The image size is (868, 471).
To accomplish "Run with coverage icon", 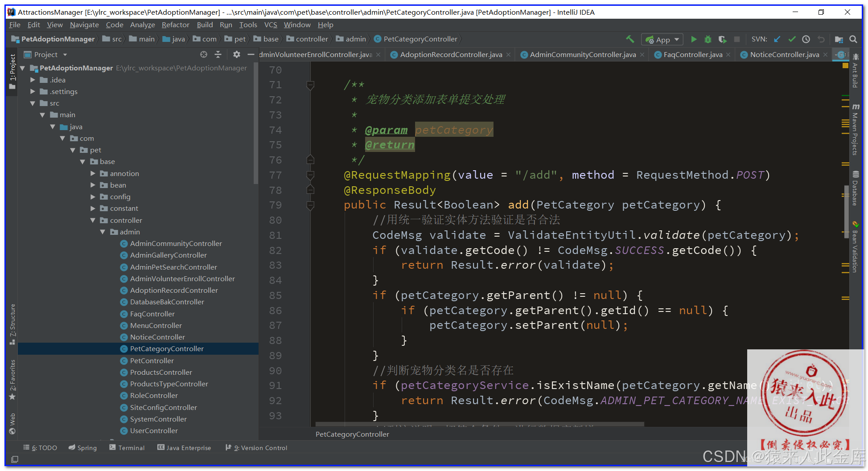I will tap(723, 39).
